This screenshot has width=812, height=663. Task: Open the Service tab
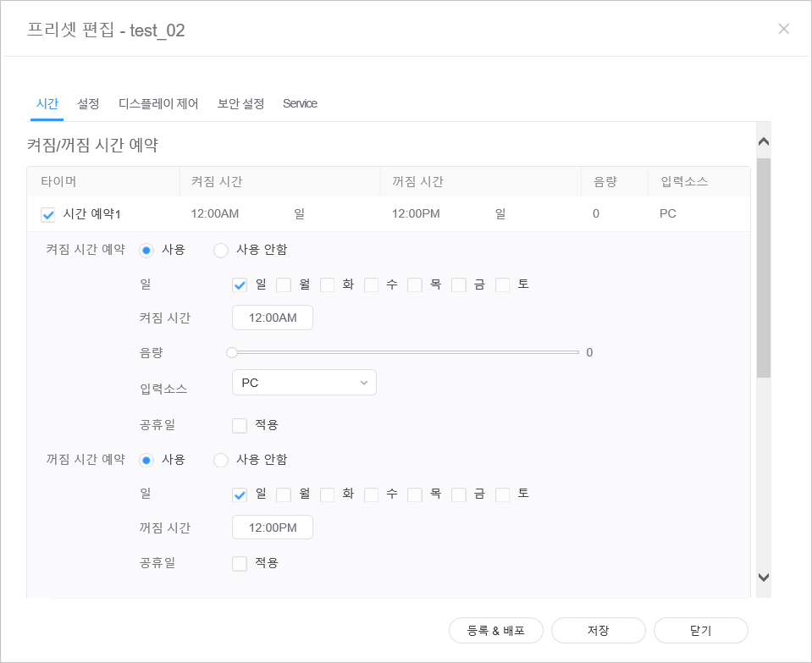tap(300, 103)
